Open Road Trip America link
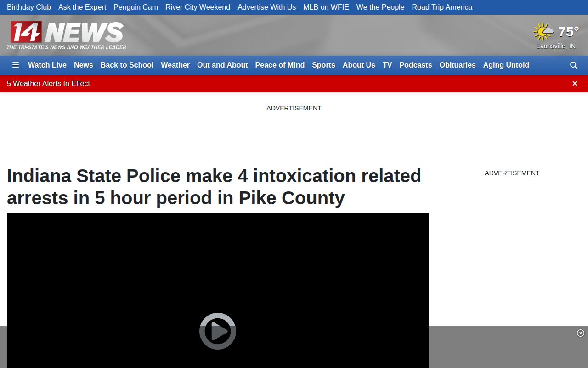The height and width of the screenshot is (368, 588). pyautogui.click(x=442, y=7)
